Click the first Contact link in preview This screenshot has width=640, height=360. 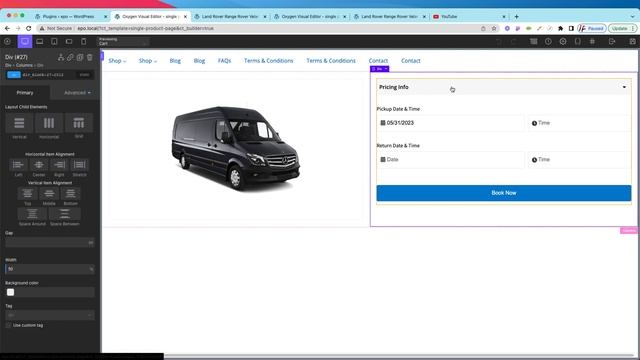(378, 61)
